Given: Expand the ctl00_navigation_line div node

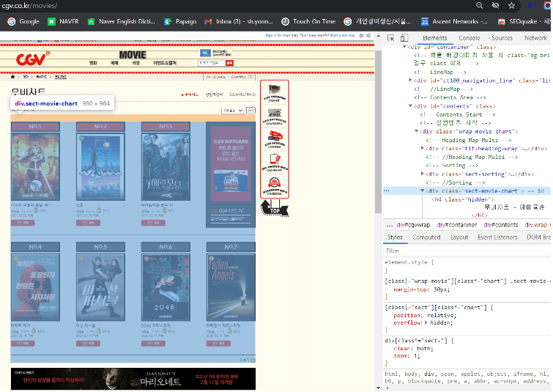Looking at the screenshot, I should (410, 80).
